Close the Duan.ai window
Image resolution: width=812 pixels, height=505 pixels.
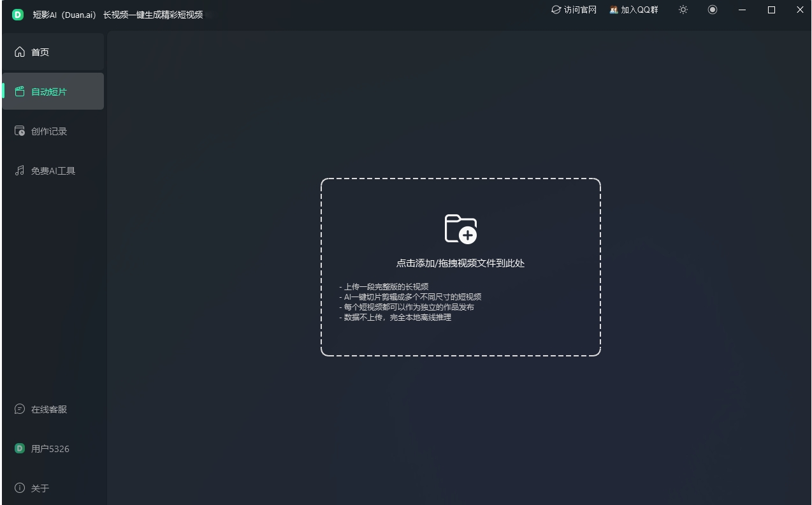pyautogui.click(x=800, y=10)
